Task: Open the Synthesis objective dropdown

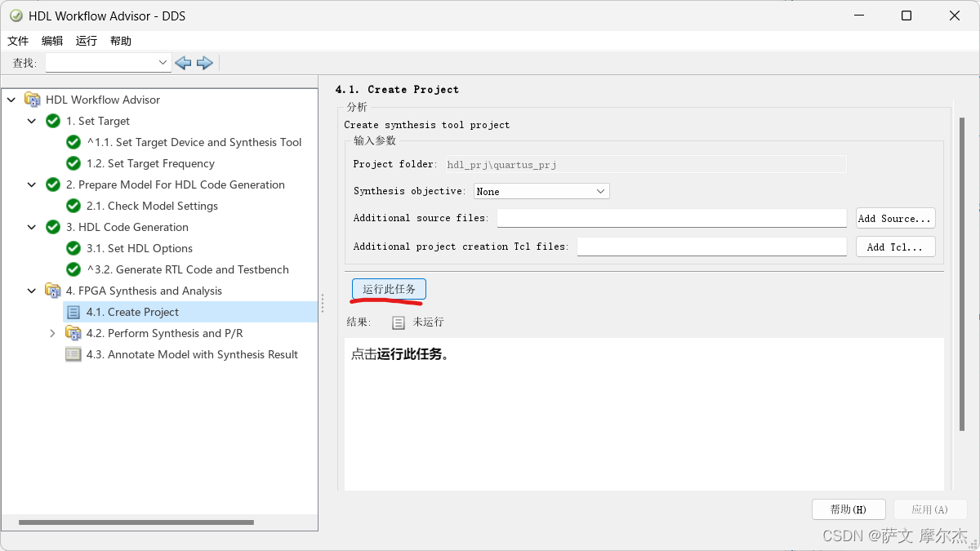Action: 601,190
